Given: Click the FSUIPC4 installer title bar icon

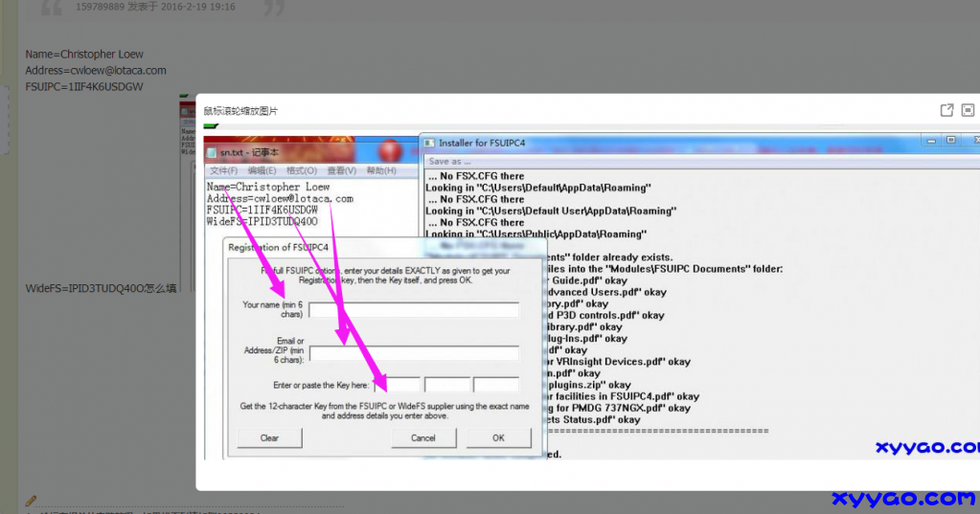Looking at the screenshot, I should click(430, 143).
